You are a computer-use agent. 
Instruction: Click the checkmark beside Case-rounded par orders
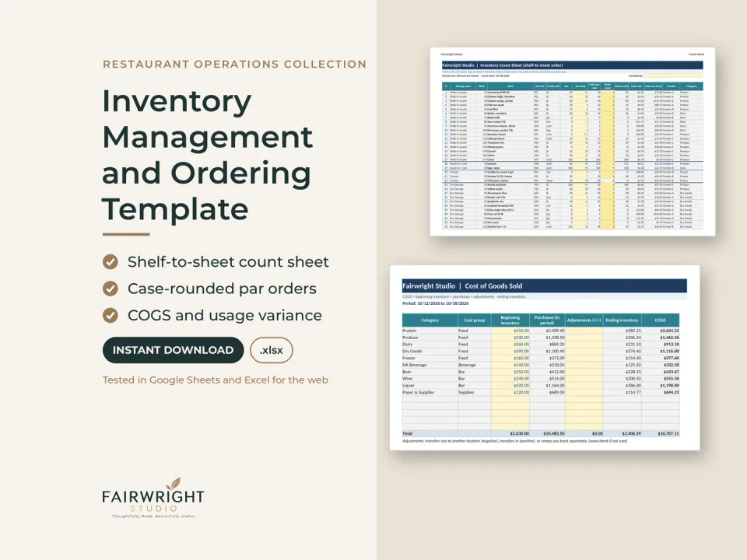(x=110, y=289)
